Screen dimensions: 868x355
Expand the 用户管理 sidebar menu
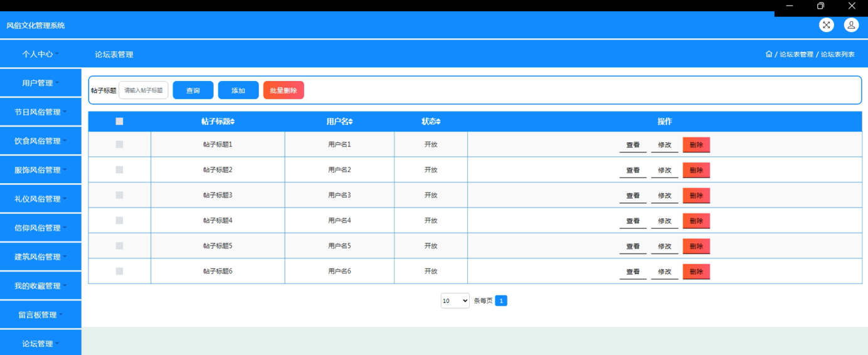click(x=41, y=83)
